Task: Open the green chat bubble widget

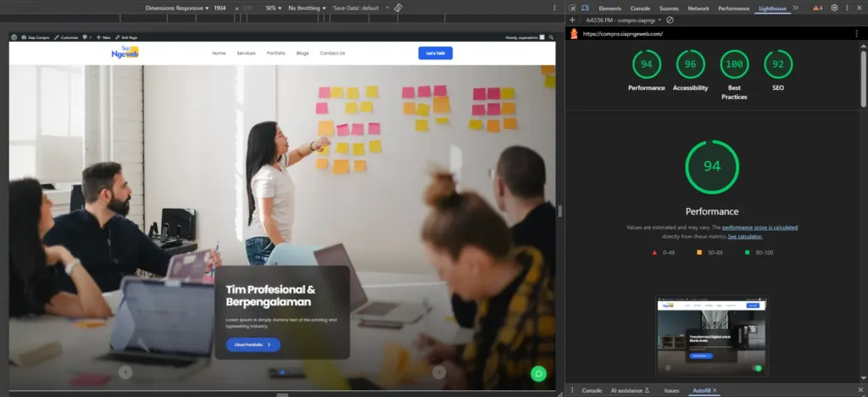Action: coord(538,373)
